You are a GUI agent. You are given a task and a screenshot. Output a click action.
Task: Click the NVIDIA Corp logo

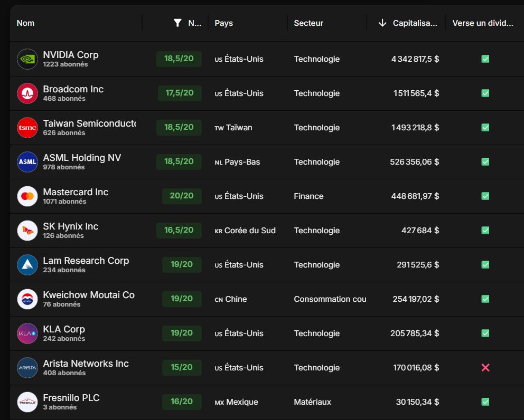[27, 59]
